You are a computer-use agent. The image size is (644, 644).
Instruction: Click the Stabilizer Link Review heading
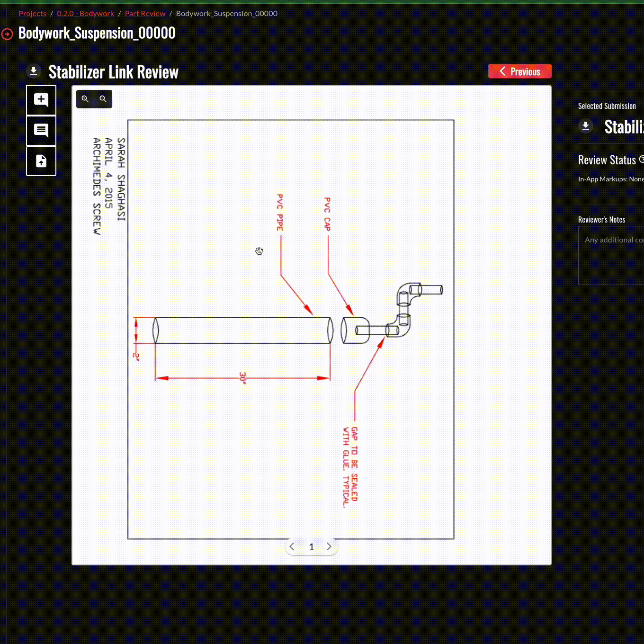pyautogui.click(x=114, y=72)
